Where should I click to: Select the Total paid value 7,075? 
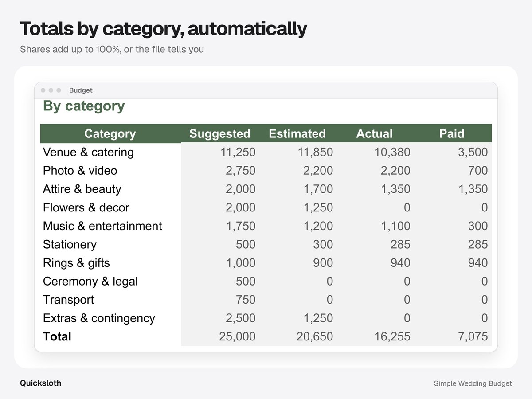[473, 337]
